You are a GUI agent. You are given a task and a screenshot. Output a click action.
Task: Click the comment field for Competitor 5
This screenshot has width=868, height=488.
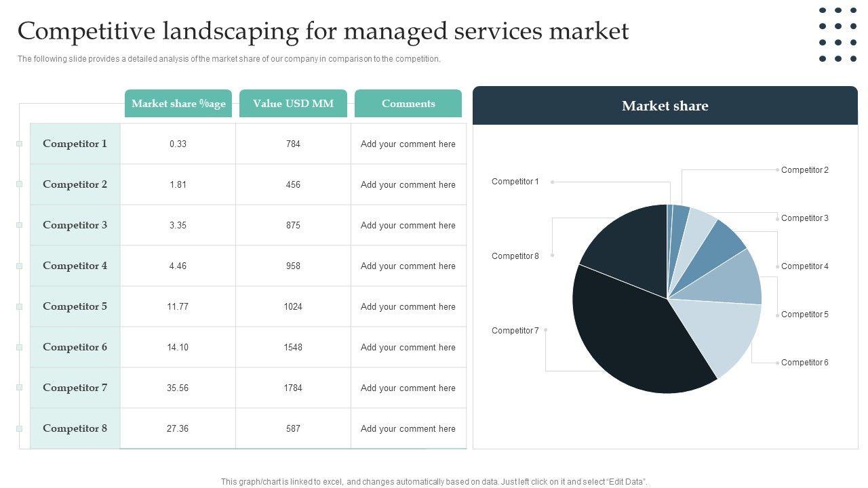[x=408, y=306]
